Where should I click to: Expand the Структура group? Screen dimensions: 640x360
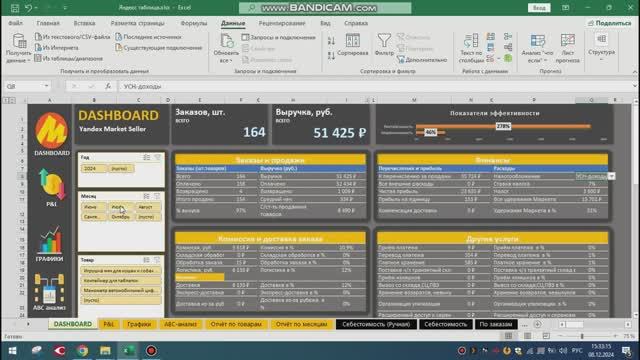tap(601, 47)
